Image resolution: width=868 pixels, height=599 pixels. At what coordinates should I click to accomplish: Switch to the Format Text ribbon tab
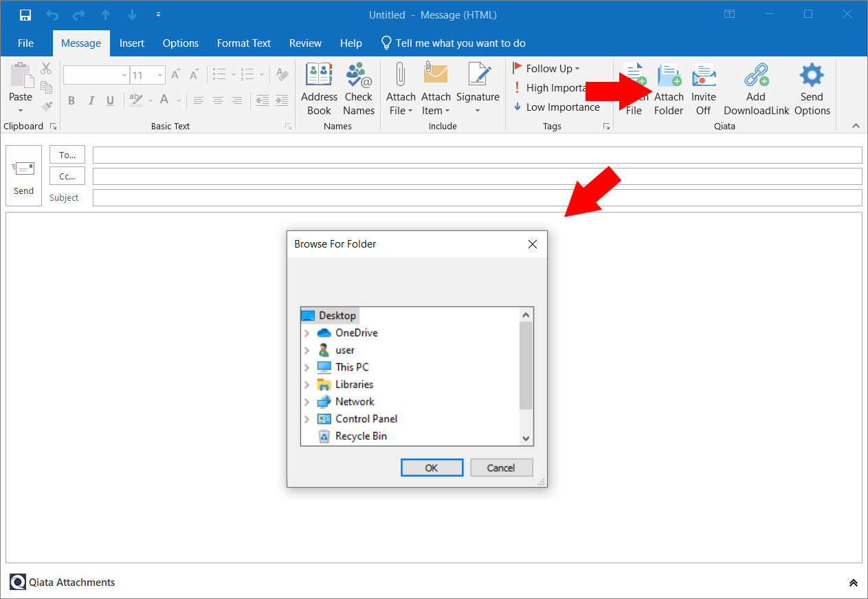(x=244, y=43)
